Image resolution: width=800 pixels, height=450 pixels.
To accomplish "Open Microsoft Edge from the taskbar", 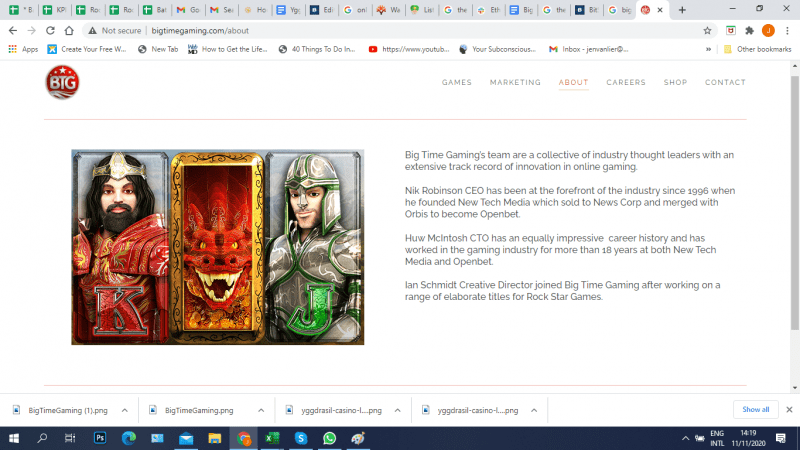I will tap(129, 438).
